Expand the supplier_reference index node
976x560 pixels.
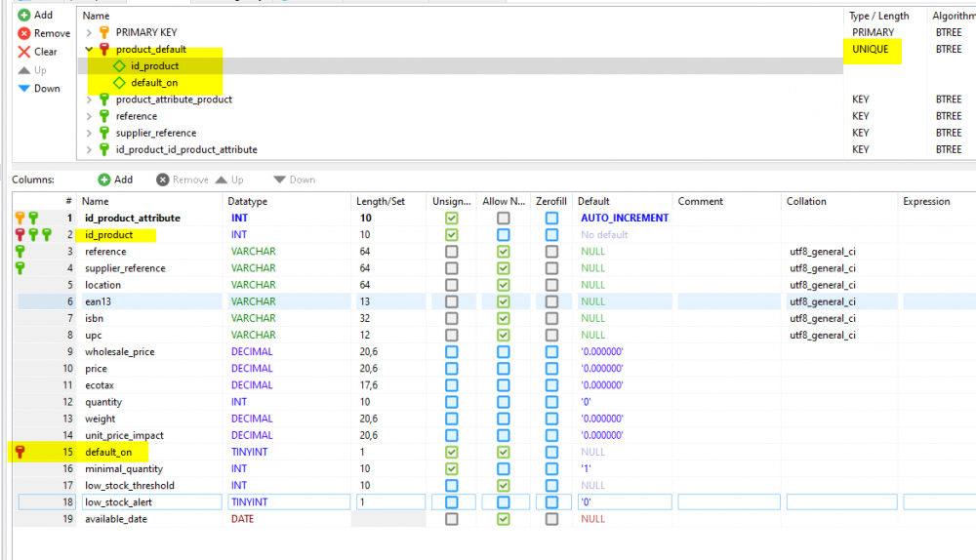90,133
